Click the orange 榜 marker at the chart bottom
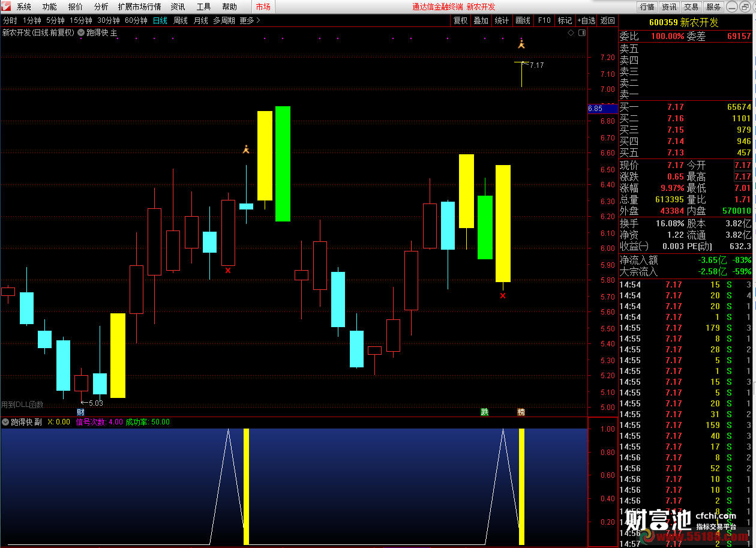The height and width of the screenshot is (548, 756). pos(521,412)
